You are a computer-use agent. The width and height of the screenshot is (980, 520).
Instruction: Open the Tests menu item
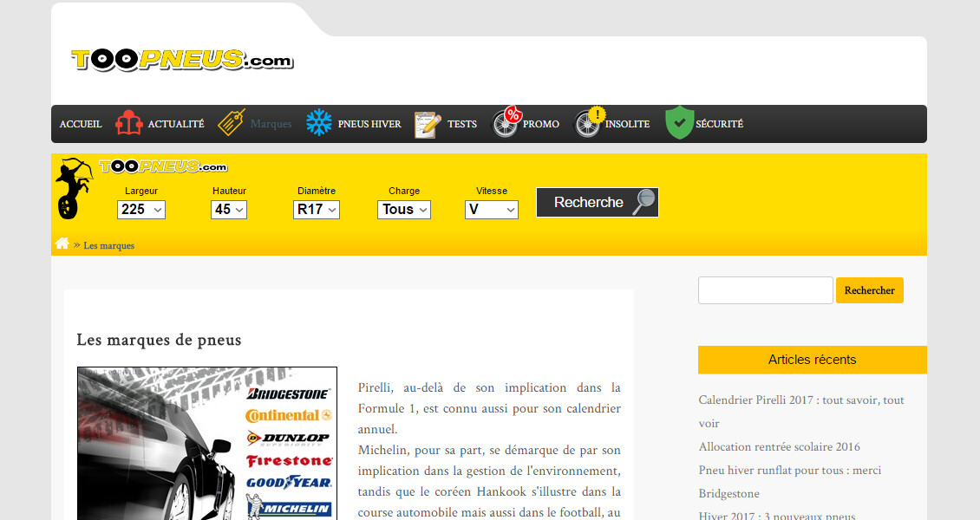click(x=462, y=124)
